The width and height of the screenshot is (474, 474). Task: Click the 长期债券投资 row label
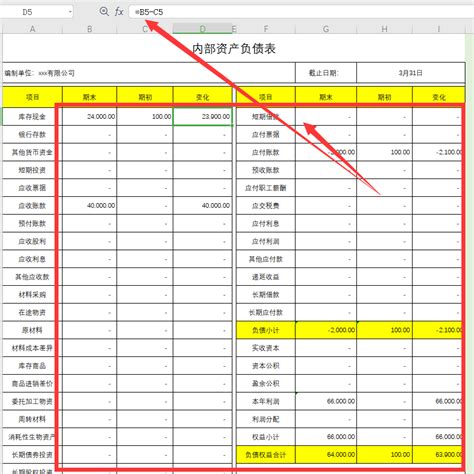tap(32, 455)
